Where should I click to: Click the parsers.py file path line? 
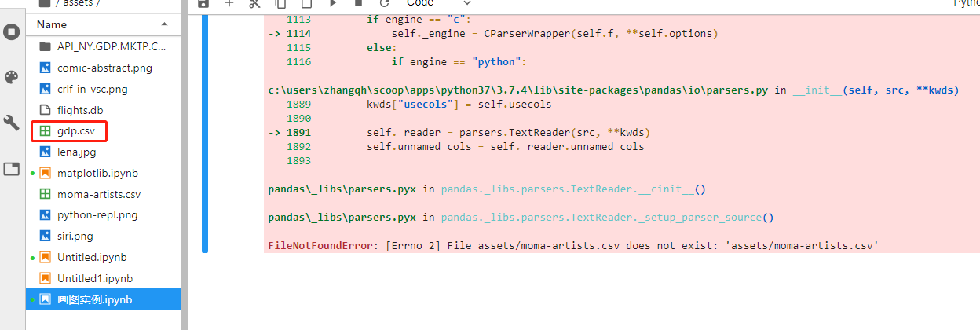[613, 90]
